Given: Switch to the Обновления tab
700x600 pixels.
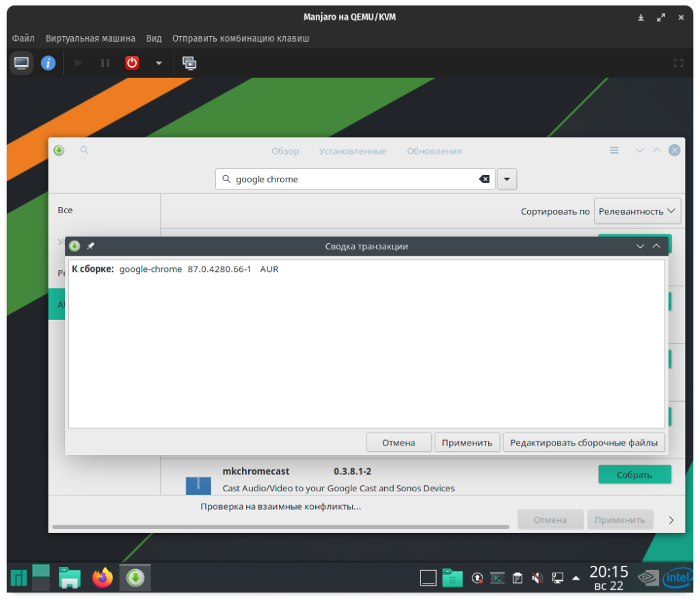Looking at the screenshot, I should 434,151.
